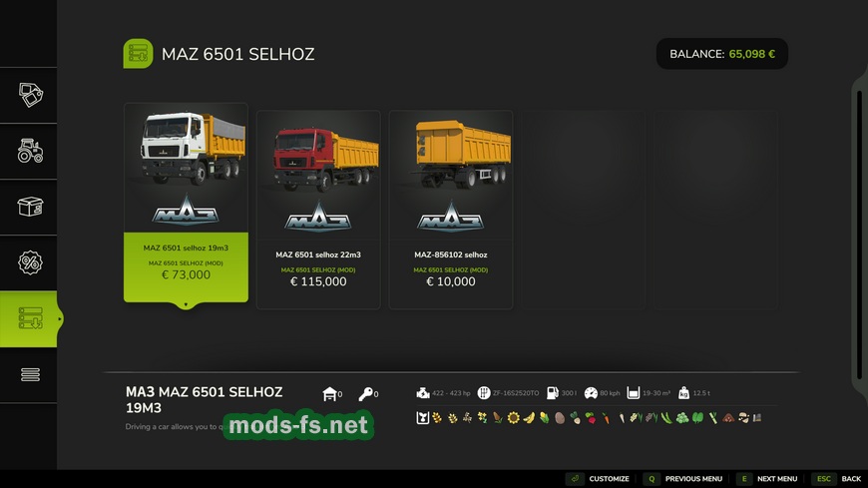Click the leased key icon
The width and height of the screenshot is (868, 488).
pos(366,394)
